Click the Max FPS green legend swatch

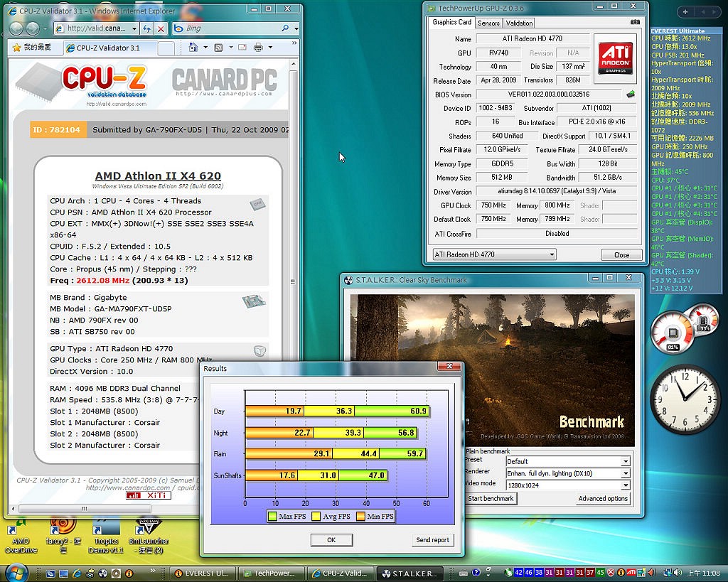pos(272,516)
